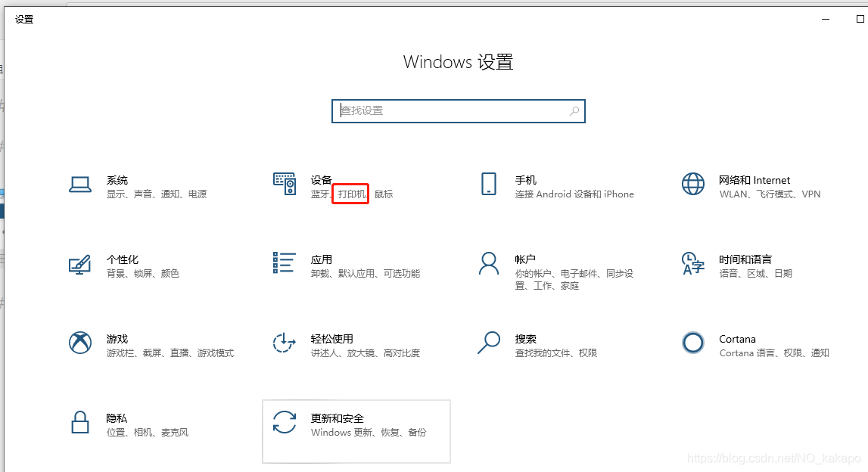The height and width of the screenshot is (472, 868).
Task: Open the Phone icon
Action: (x=489, y=184)
